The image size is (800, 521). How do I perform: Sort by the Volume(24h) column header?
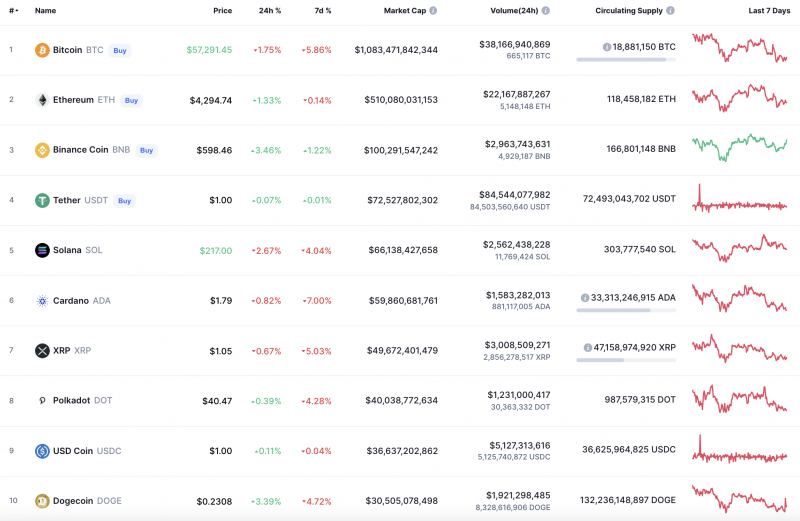[514, 10]
